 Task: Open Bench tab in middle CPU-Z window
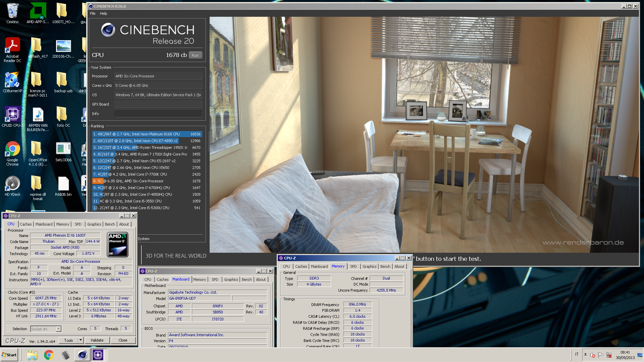click(247, 280)
